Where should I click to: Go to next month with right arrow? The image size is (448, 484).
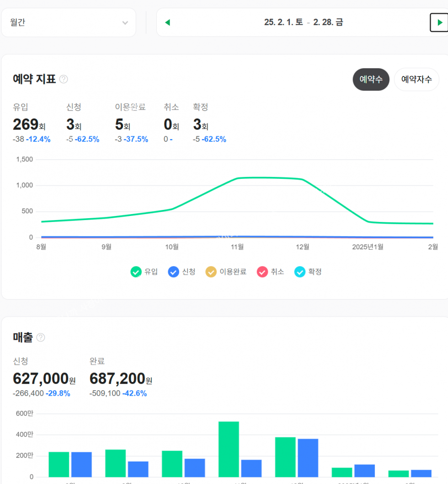coord(439,22)
